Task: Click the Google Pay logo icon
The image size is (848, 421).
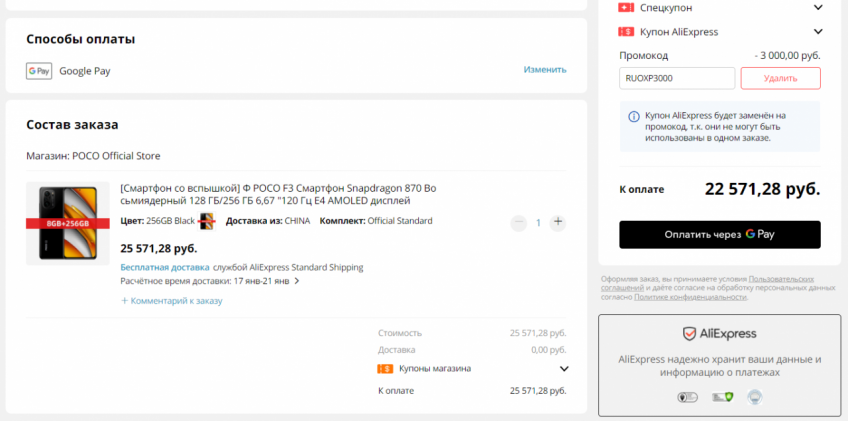Action: point(39,71)
